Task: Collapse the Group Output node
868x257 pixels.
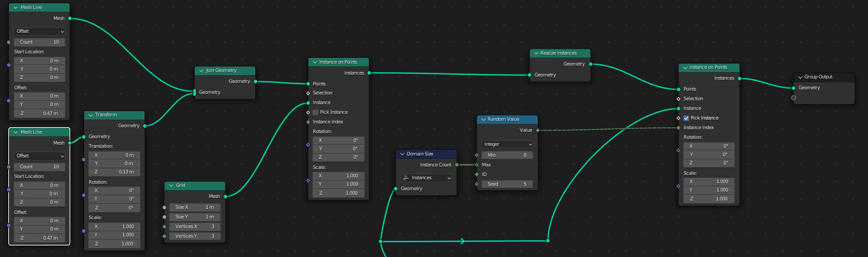Action: click(x=800, y=76)
